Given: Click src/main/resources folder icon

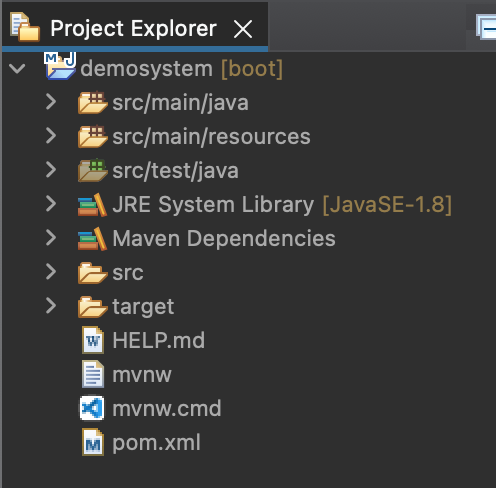Looking at the screenshot, I should tap(93, 136).
